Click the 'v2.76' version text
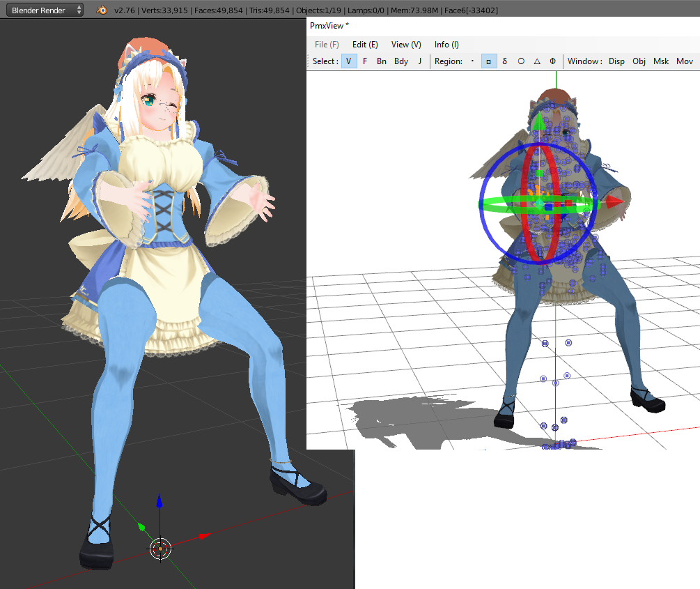Screen dimensions: 700x589 click(125, 10)
